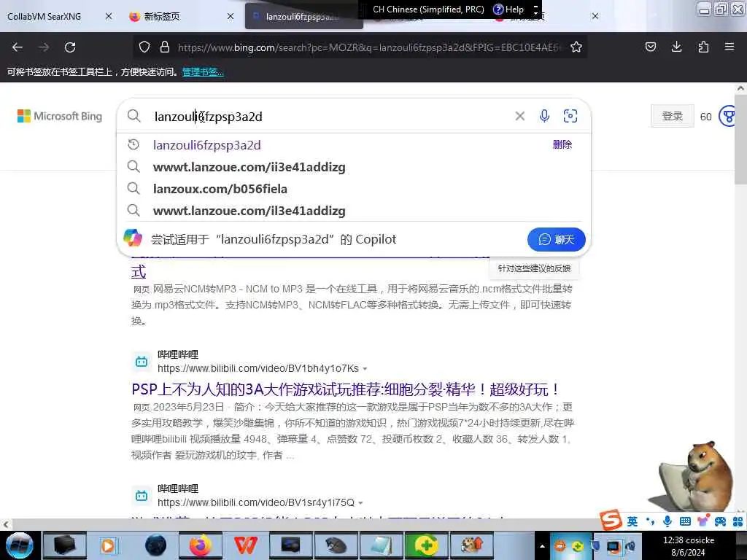Toggle Sogou Chinese/English mode 英
This screenshot has width=747, height=560.
(x=632, y=521)
